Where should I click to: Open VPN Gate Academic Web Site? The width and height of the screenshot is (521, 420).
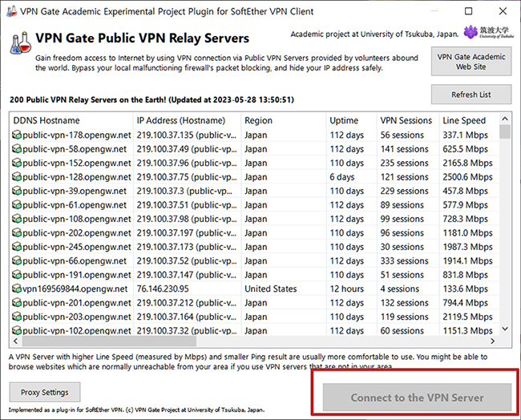[471, 62]
